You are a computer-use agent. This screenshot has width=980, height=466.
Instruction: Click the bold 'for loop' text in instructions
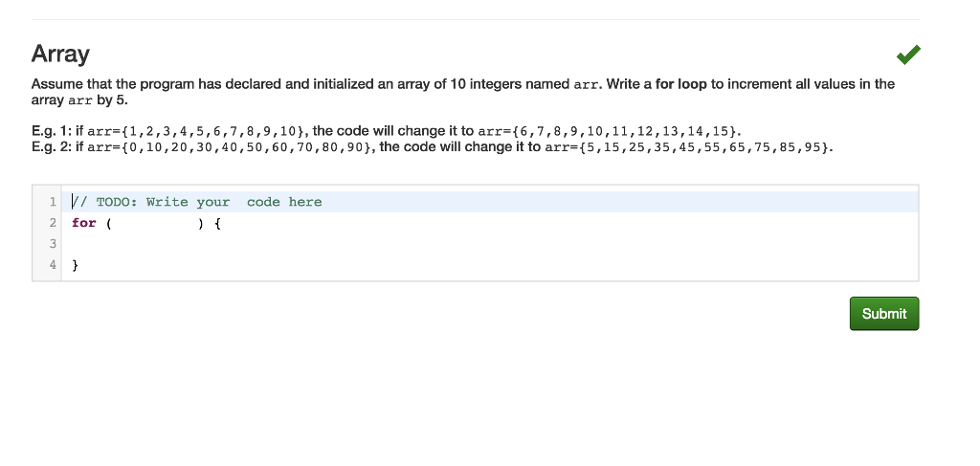tap(680, 83)
